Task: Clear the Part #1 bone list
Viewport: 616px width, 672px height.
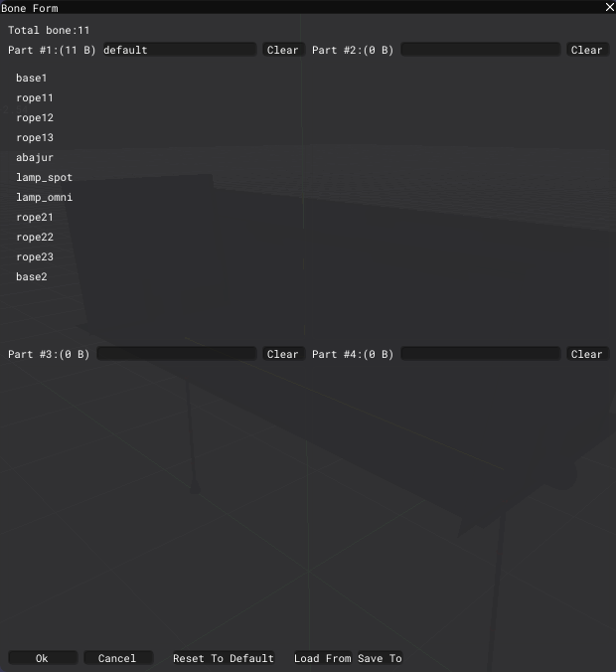Action: (x=283, y=50)
